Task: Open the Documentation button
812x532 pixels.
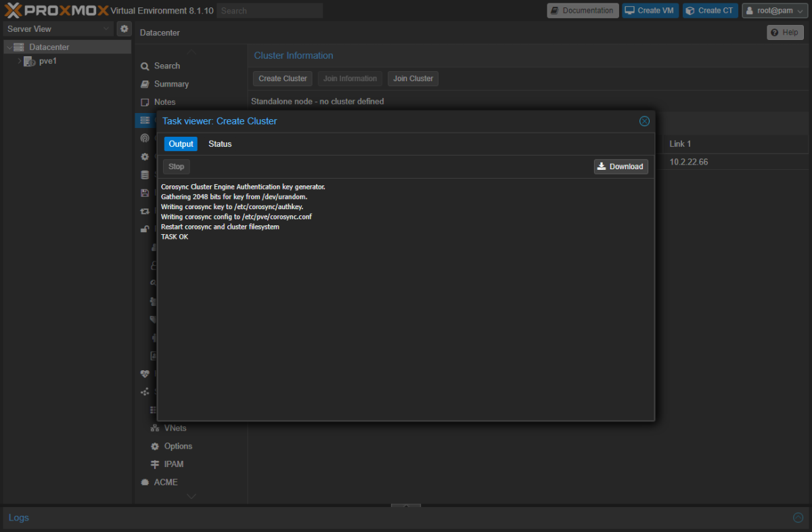Action: (x=582, y=11)
